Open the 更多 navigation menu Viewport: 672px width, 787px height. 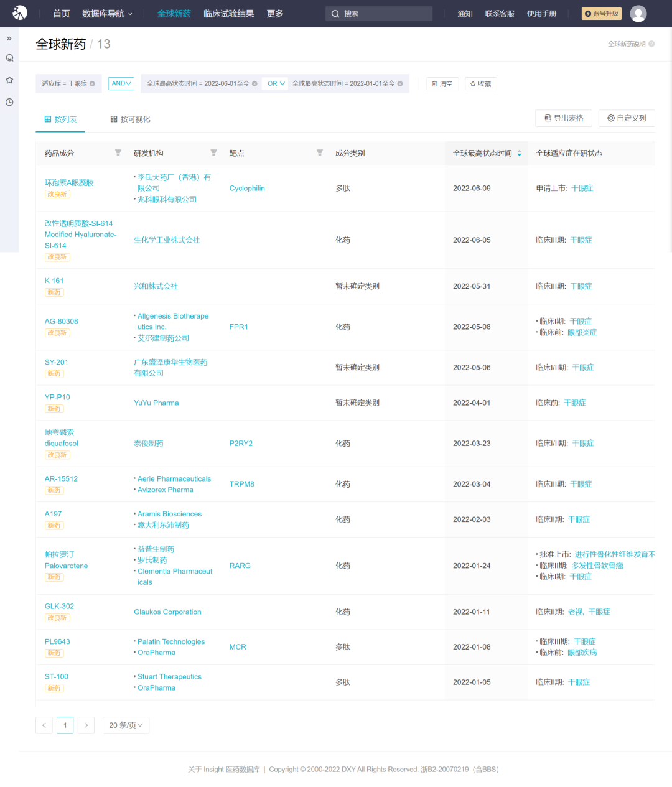(x=275, y=14)
